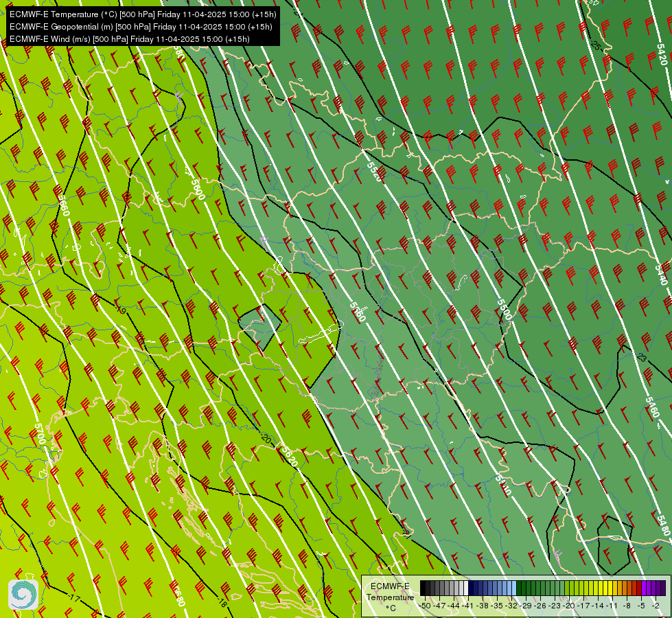The width and height of the screenshot is (672, 618).
Task: Click the -25 isotherm label on map
Action: pyautogui.click(x=596, y=45)
